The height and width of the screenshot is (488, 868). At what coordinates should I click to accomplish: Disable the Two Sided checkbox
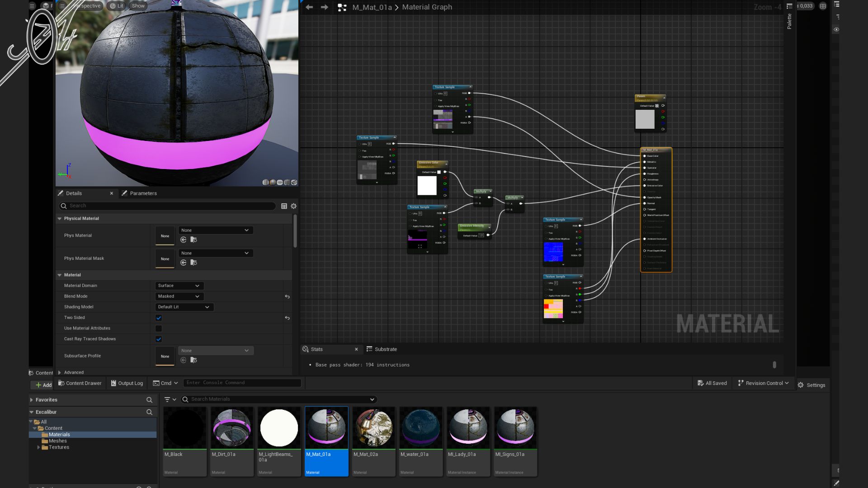click(159, 318)
